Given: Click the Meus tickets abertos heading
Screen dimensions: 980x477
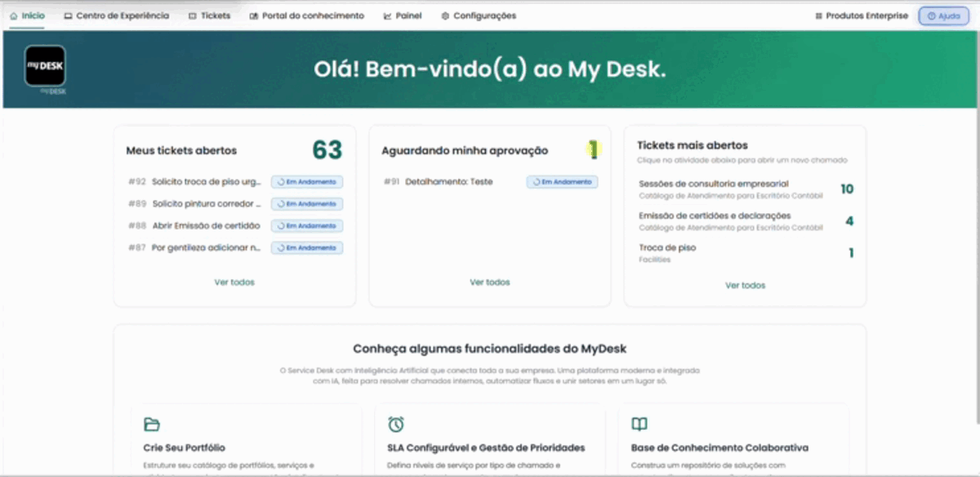Looking at the screenshot, I should pos(181,150).
